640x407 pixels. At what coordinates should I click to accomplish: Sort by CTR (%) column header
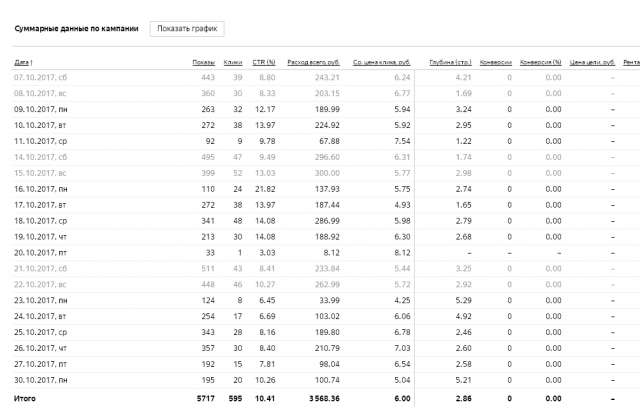coord(264,62)
